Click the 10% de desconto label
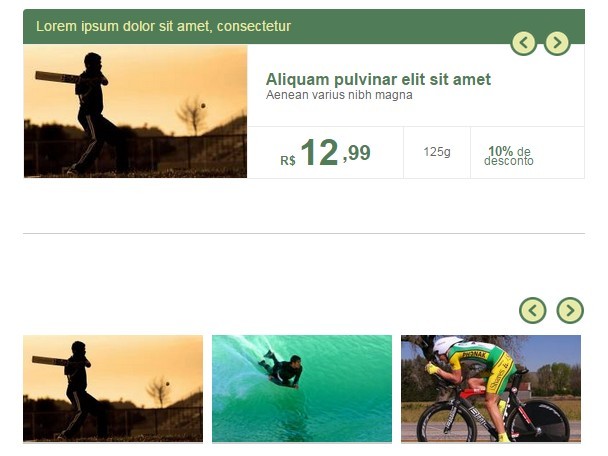608x456 pixels. (509, 156)
